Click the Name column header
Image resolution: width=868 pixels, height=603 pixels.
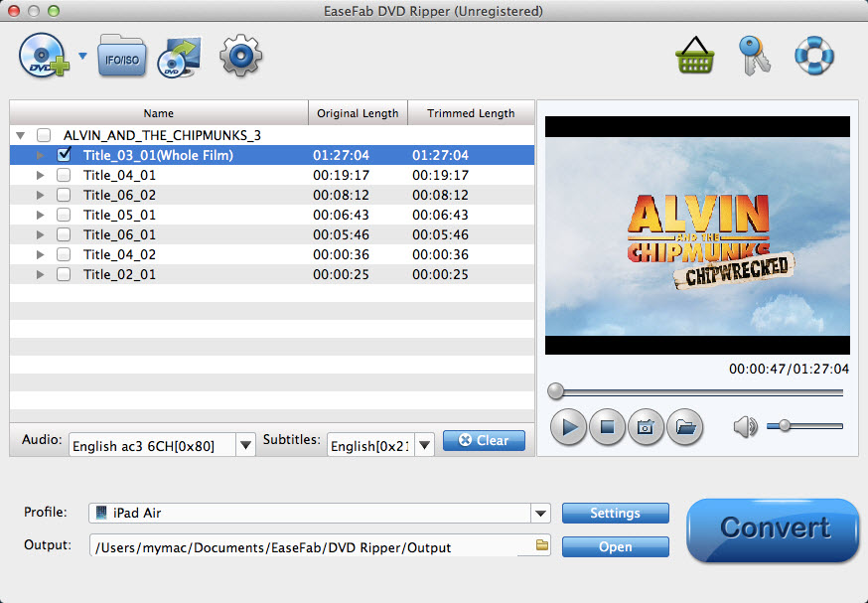(159, 113)
